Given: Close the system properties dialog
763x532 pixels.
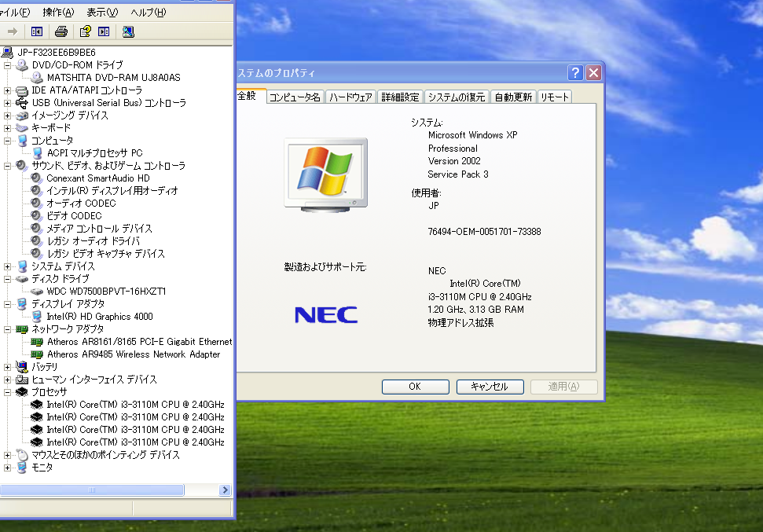Looking at the screenshot, I should tap(593, 73).
